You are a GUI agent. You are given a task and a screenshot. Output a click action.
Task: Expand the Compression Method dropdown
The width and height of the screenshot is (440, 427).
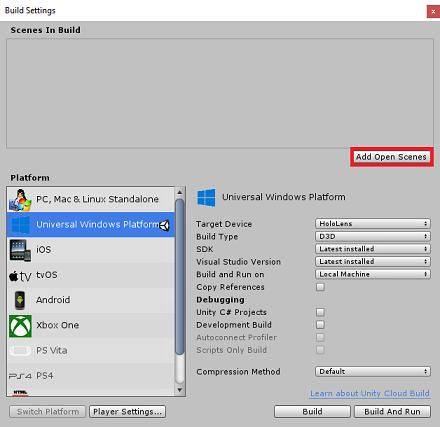373,371
